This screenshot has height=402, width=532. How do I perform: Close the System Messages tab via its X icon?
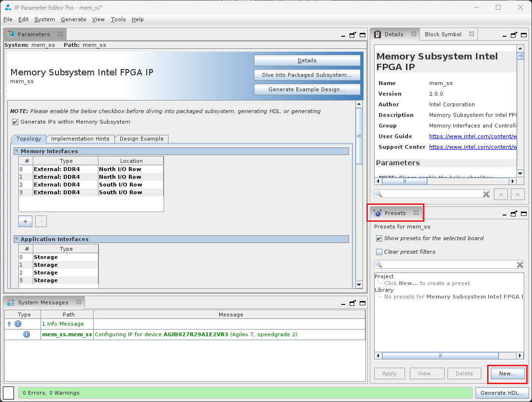coord(78,302)
